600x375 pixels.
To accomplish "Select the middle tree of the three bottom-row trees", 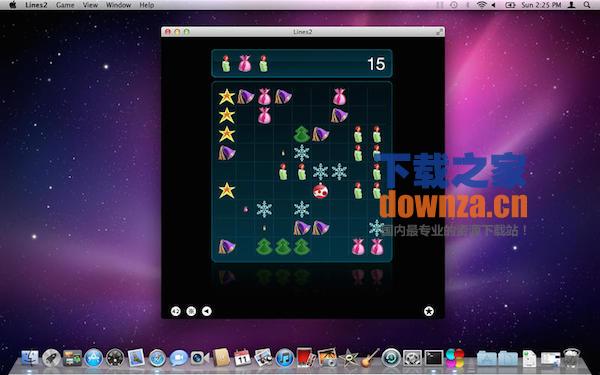I will coord(283,247).
